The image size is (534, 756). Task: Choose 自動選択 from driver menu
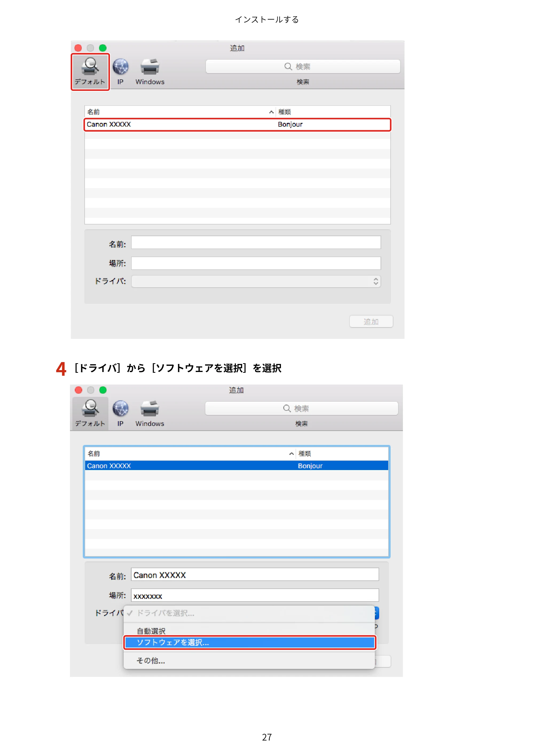point(249,631)
